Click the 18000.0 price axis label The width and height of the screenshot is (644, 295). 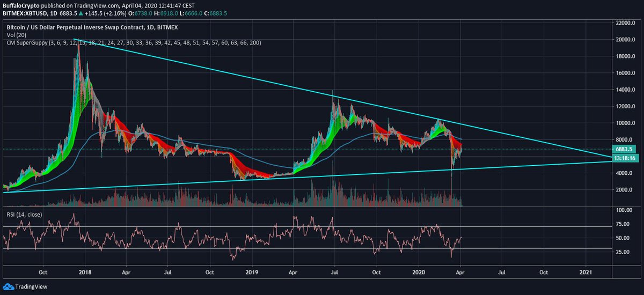[626, 56]
